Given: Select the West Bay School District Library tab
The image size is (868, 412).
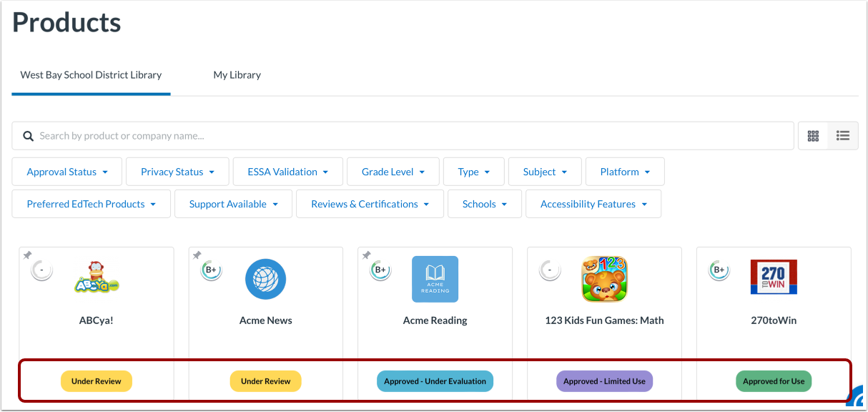Looking at the screenshot, I should (91, 74).
